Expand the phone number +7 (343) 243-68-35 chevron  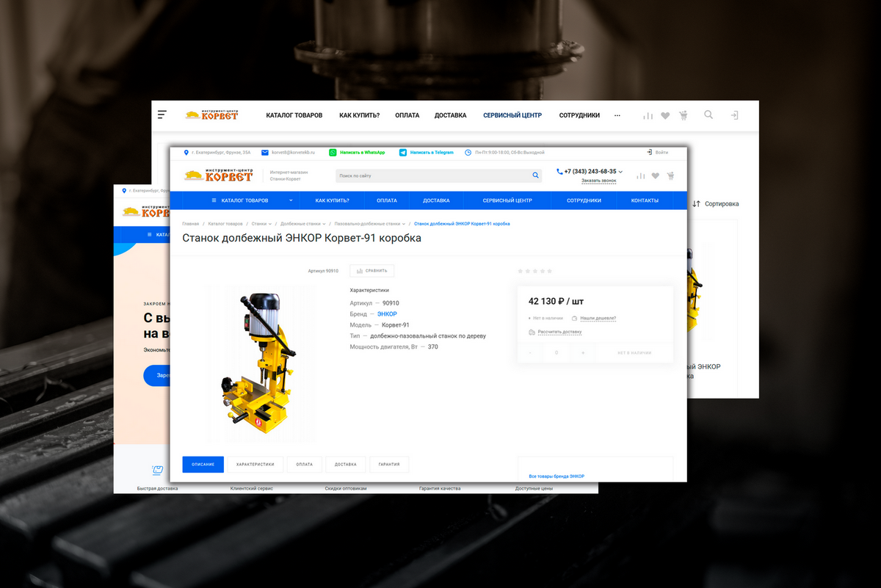pyautogui.click(x=620, y=172)
